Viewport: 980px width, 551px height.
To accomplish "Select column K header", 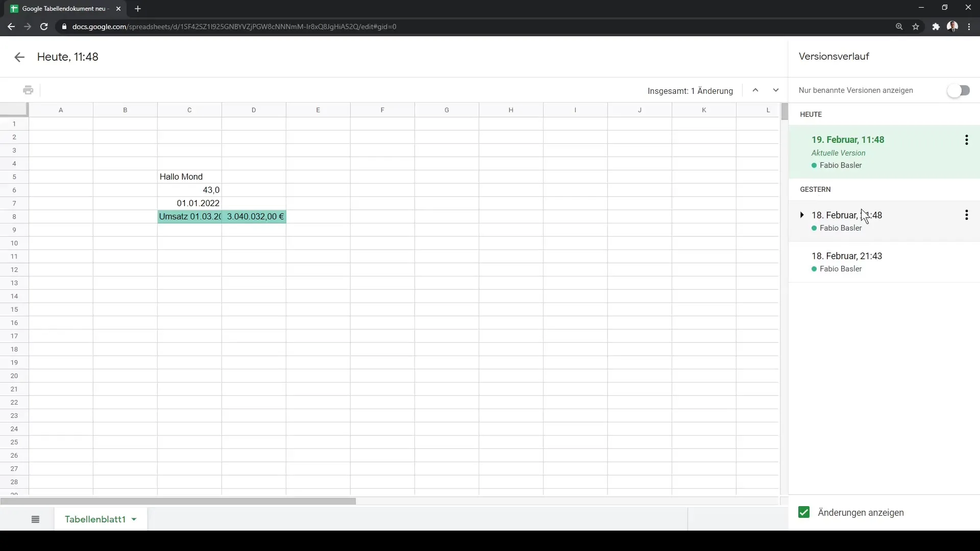I will tap(704, 110).
